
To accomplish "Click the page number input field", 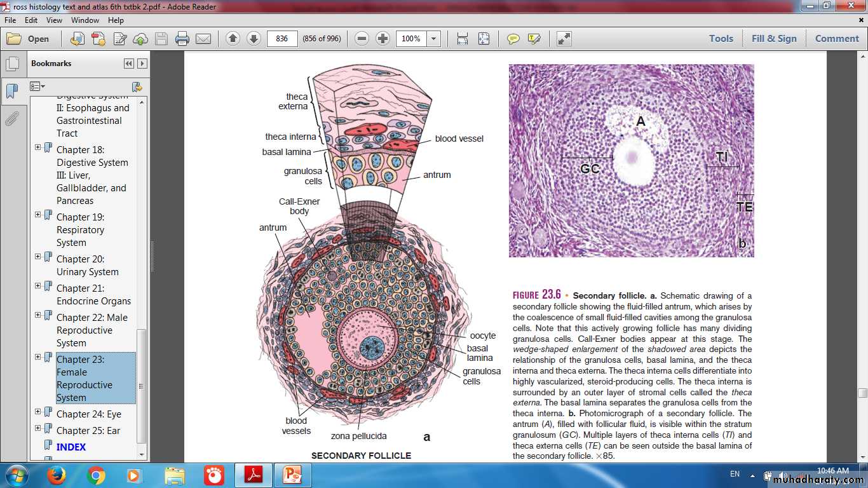I will coord(282,39).
